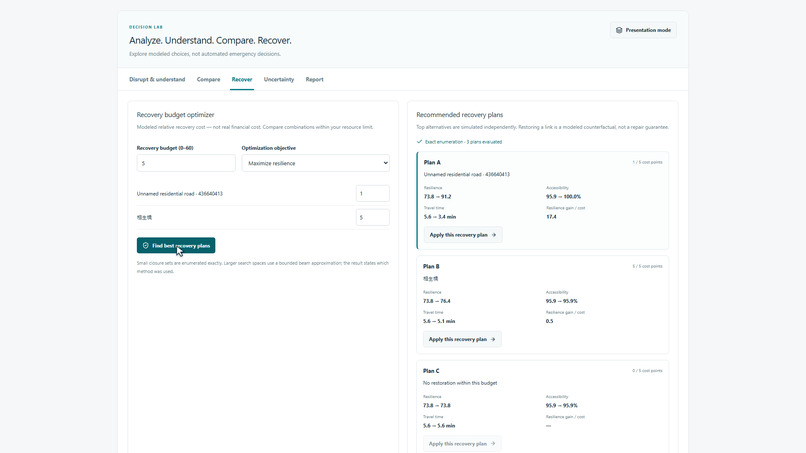Click the arrow icon on Plan A apply button

click(493, 235)
